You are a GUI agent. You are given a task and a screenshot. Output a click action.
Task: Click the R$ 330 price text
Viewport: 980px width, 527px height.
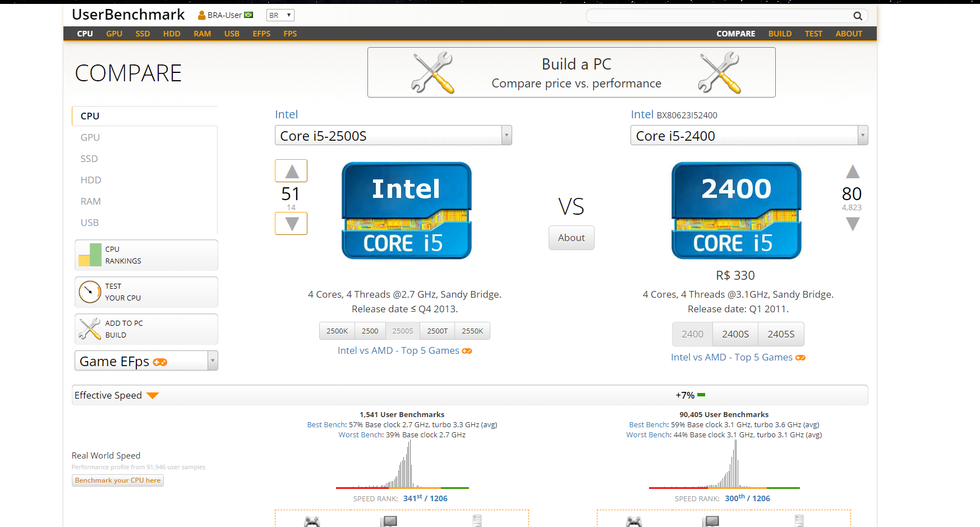pyautogui.click(x=735, y=275)
